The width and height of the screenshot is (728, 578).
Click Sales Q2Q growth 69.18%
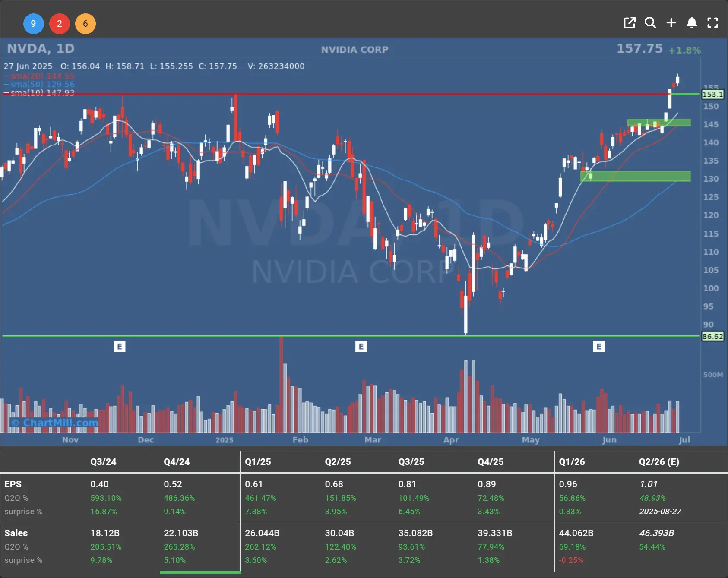click(x=572, y=547)
